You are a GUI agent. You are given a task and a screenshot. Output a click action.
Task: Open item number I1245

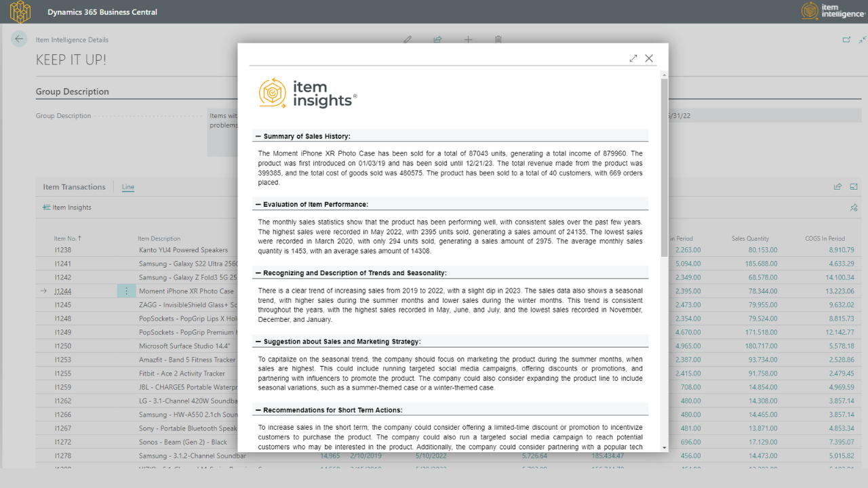coord(63,305)
